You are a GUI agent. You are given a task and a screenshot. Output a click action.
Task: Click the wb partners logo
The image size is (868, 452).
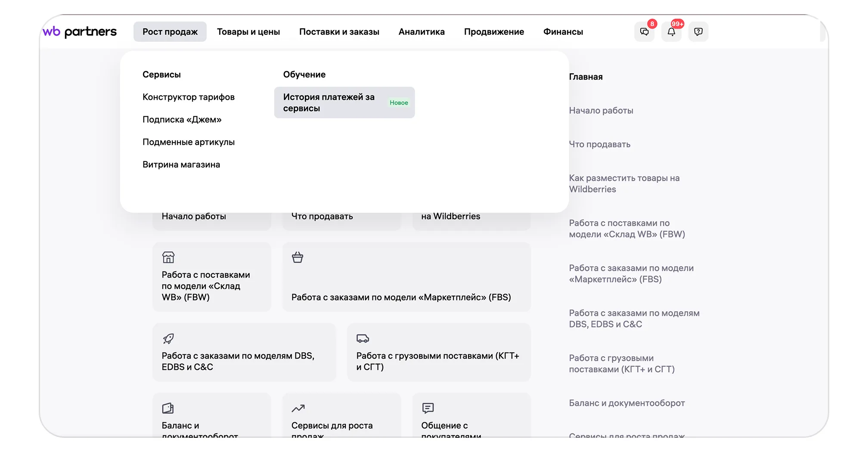[80, 32]
